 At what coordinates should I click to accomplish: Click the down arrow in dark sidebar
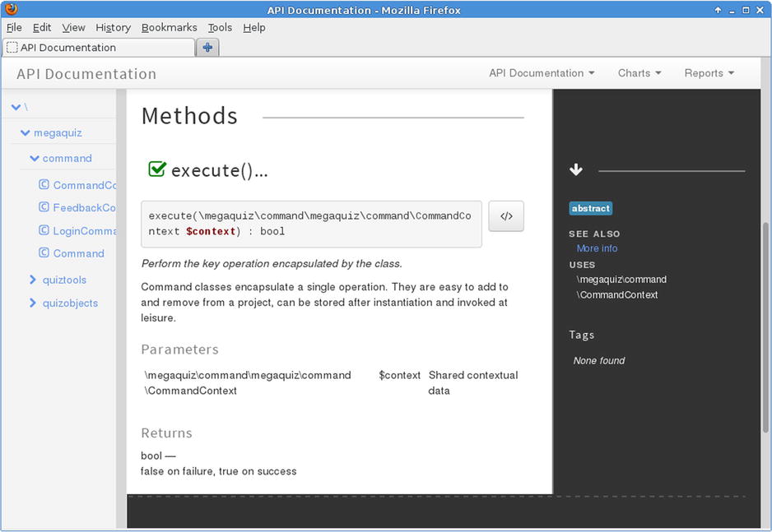[x=576, y=170]
